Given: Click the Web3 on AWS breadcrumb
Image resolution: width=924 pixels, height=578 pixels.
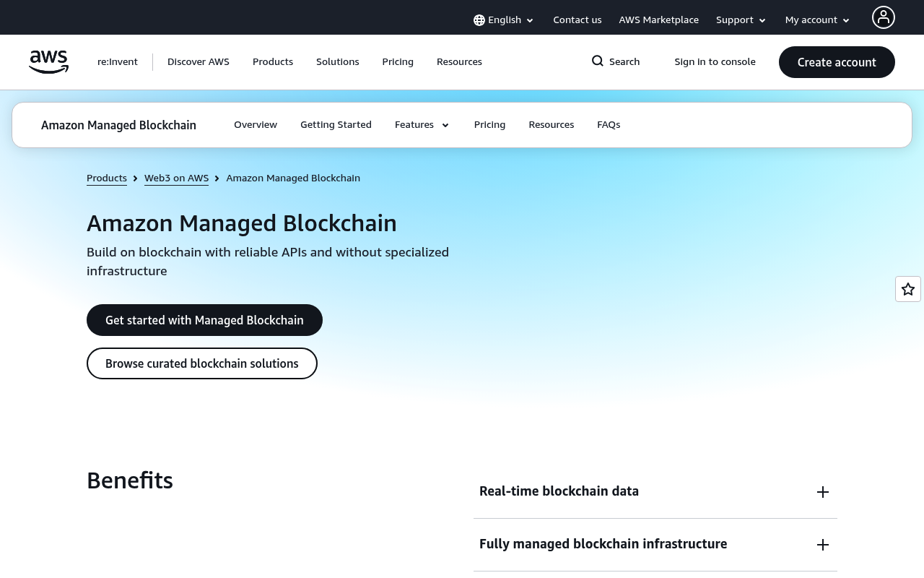Looking at the screenshot, I should click(176, 178).
